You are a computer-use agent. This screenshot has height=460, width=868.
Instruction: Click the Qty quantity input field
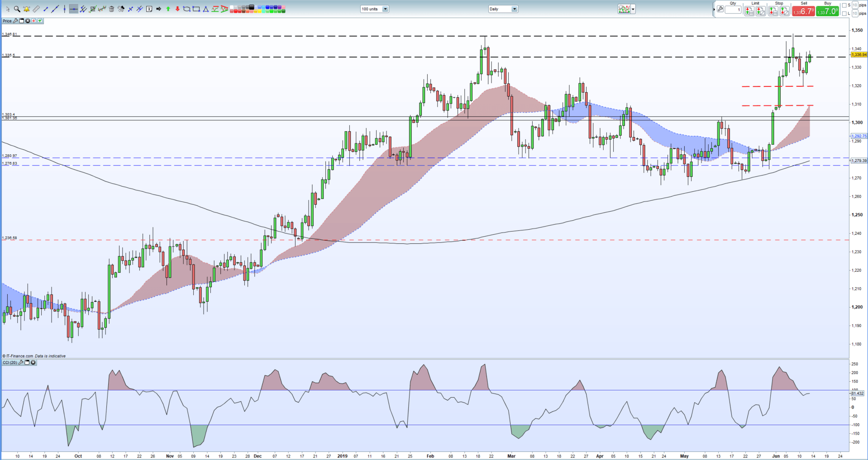click(x=733, y=9)
